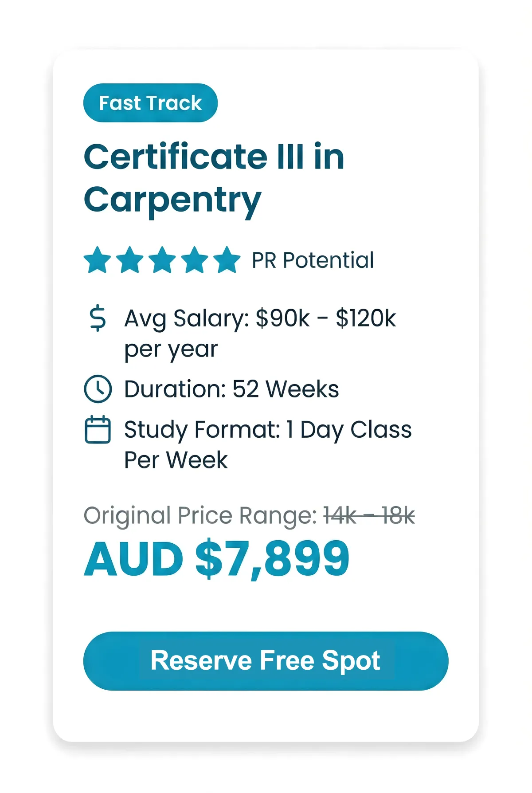Click the "Per Week" text
This screenshot has height=793, width=532.
coord(176,460)
